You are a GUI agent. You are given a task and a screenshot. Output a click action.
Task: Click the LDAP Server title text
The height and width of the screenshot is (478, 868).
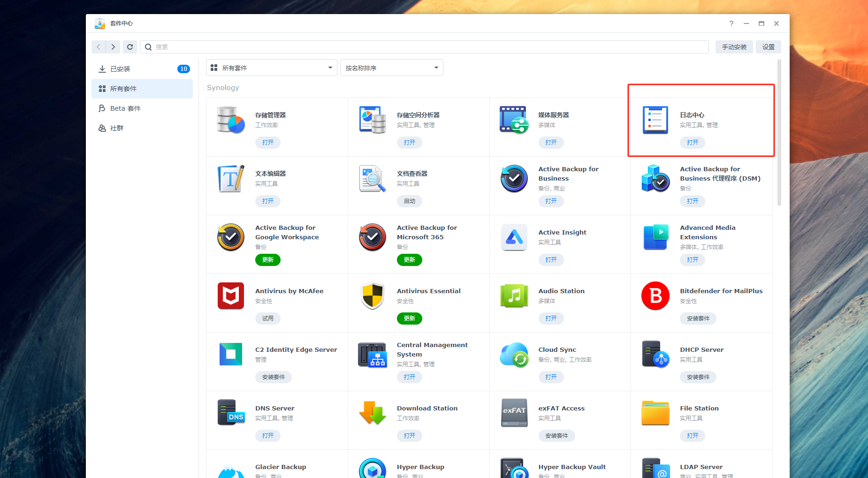tap(701, 467)
